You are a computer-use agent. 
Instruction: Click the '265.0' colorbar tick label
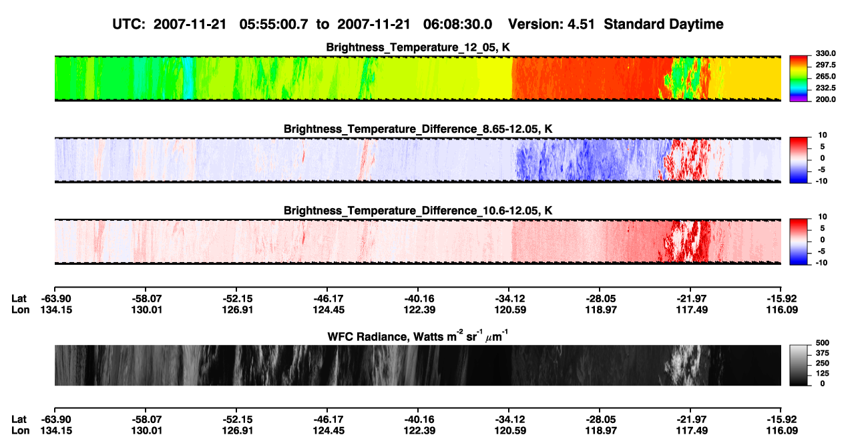[x=825, y=77]
